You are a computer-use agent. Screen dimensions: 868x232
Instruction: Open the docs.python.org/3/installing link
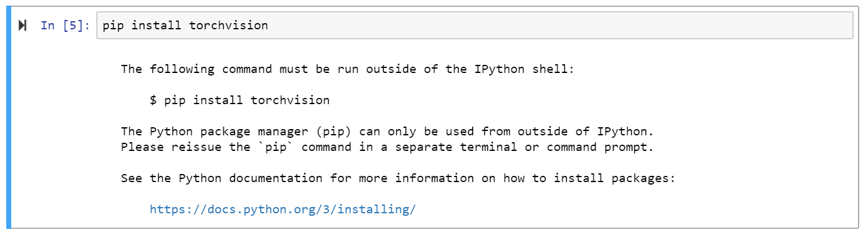point(282,209)
